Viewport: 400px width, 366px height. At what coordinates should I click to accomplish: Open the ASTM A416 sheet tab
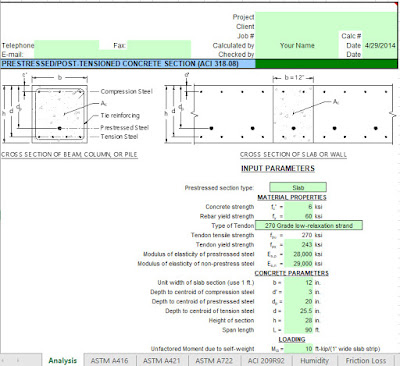point(109,360)
